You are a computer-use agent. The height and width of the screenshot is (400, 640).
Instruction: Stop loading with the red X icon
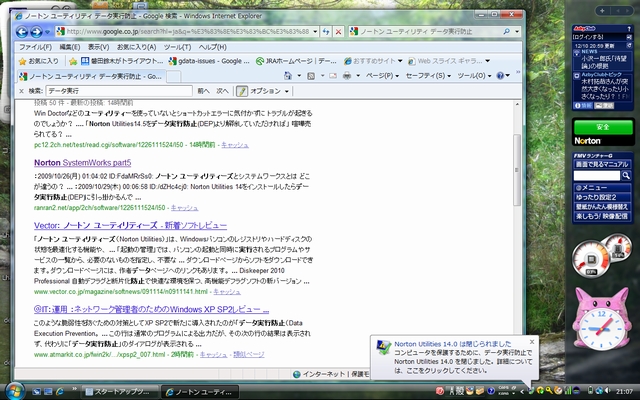point(338,31)
